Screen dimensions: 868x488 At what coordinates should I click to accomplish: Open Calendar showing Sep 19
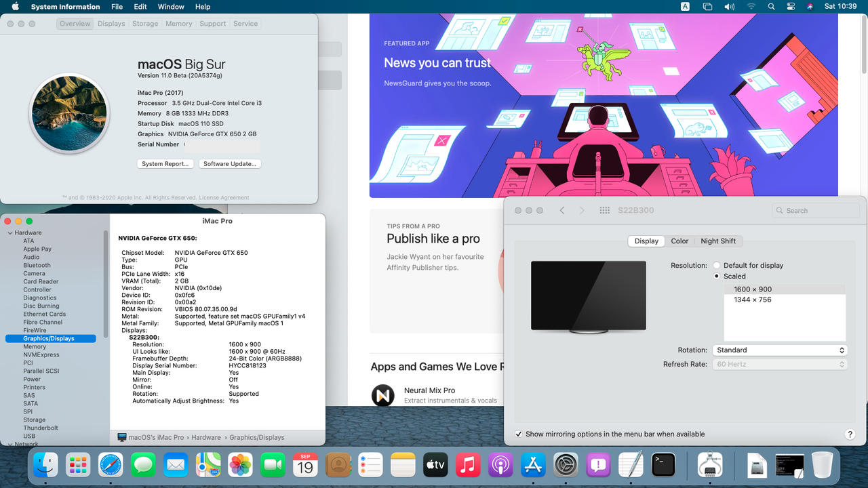(305, 465)
